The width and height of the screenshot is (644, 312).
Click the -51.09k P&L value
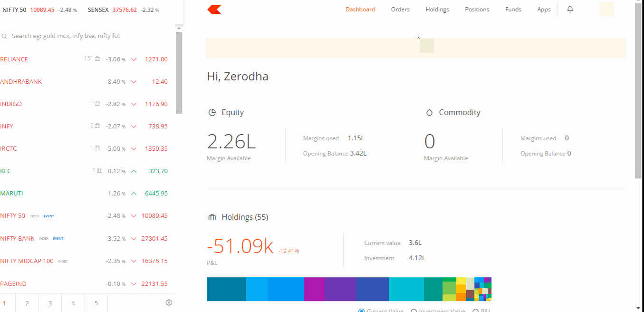[240, 246]
